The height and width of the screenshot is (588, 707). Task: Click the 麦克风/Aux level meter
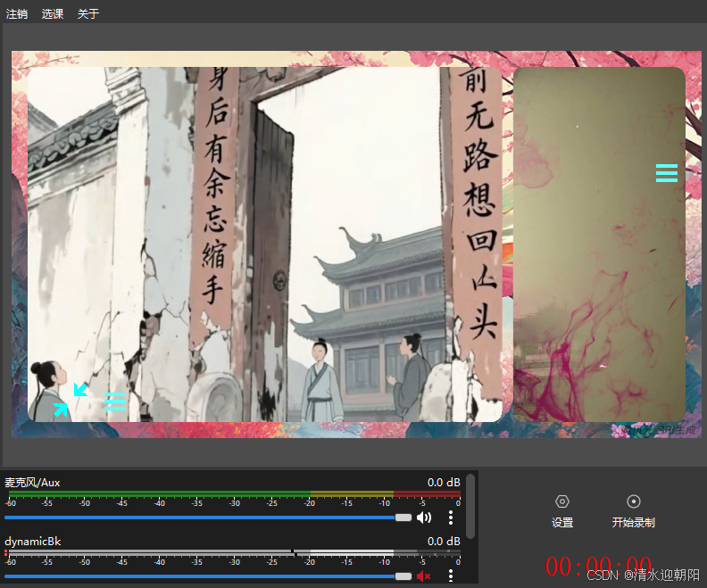235,493
